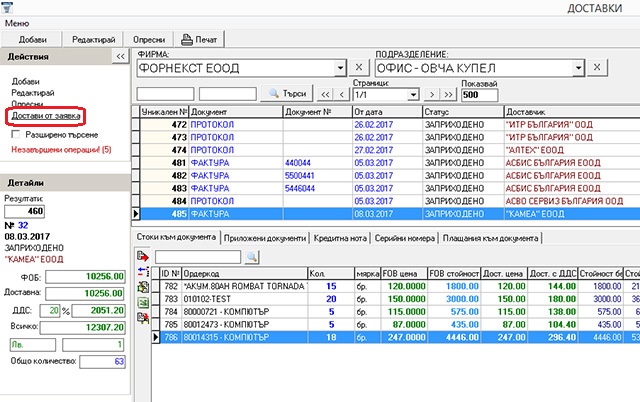The image size is (640, 402).
Task: Go to next page with > button
Action: [x=432, y=95]
